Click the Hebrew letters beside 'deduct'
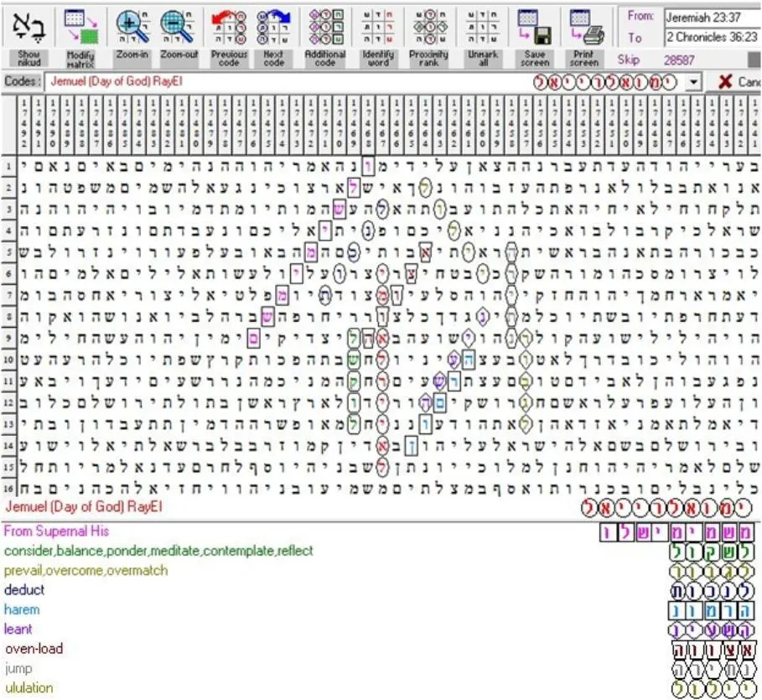This screenshot has width=762, height=700. pyautogui.click(x=712, y=591)
